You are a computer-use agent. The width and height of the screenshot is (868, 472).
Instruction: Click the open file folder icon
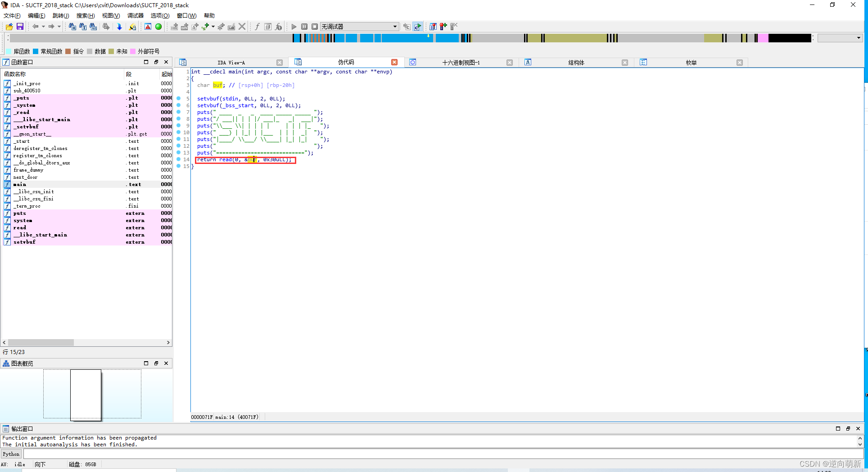[9, 27]
